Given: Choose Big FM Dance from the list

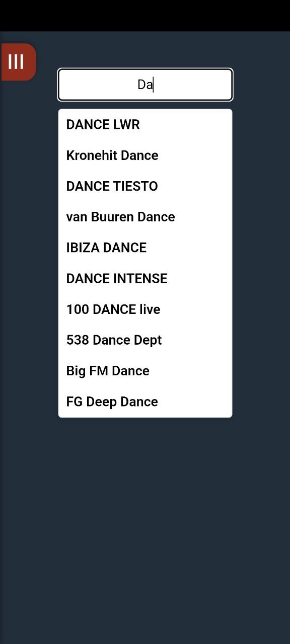Looking at the screenshot, I should 145,370.
